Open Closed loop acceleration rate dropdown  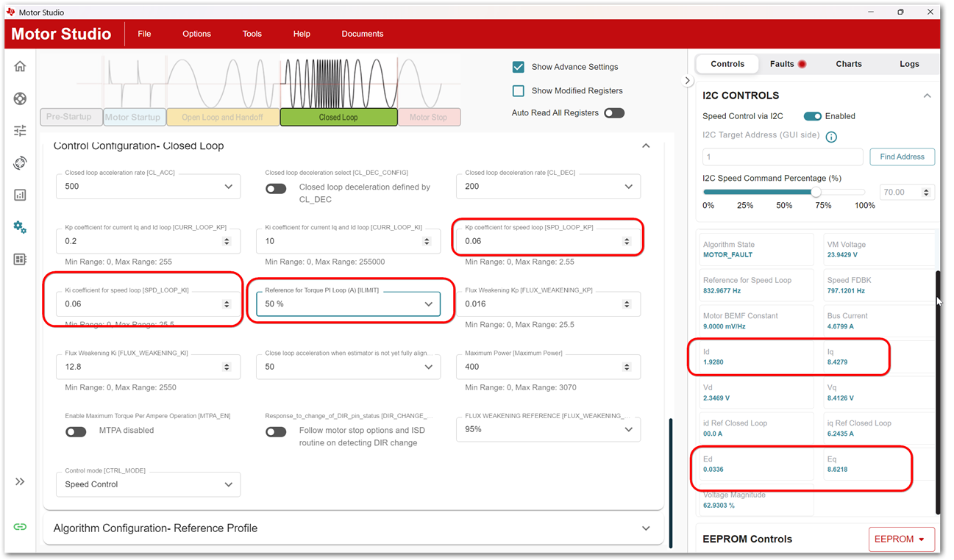click(148, 187)
